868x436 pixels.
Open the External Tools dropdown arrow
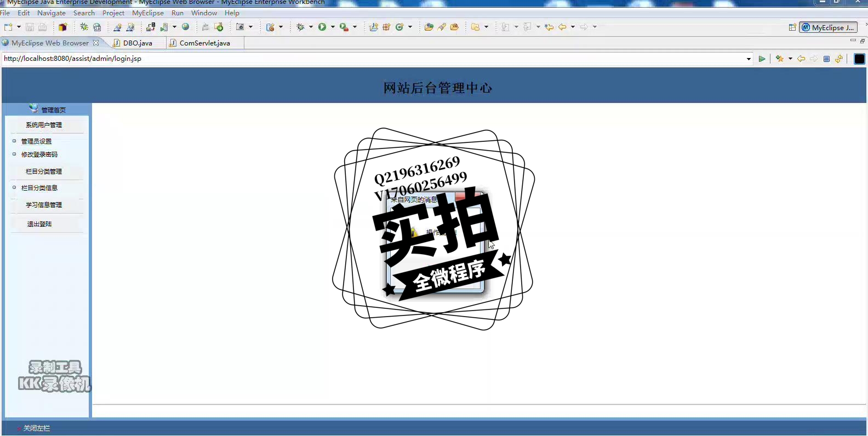click(x=355, y=27)
